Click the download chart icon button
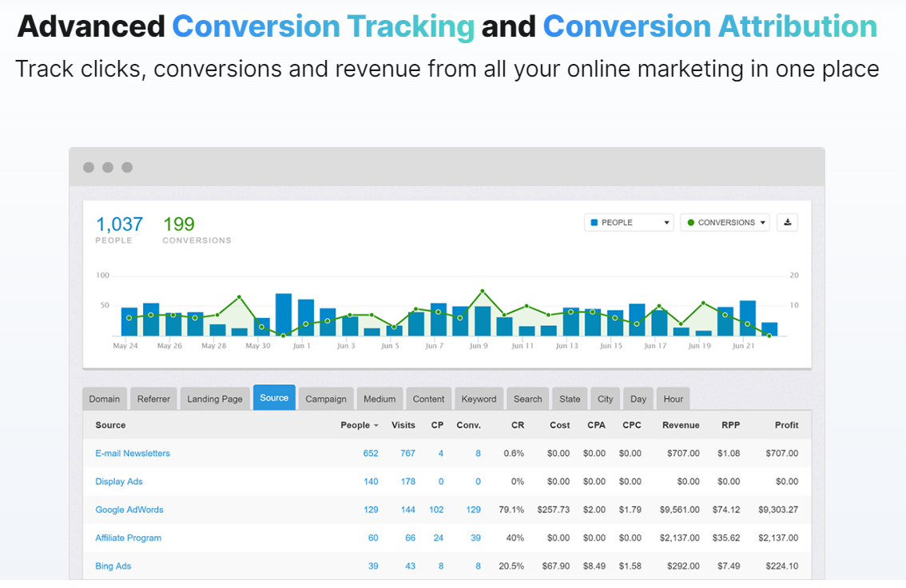Image resolution: width=906 pixels, height=588 pixels. (787, 222)
